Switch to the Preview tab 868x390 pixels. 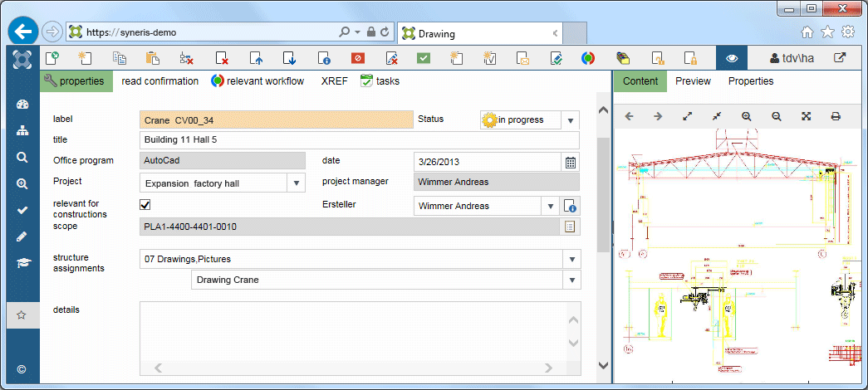click(x=693, y=81)
